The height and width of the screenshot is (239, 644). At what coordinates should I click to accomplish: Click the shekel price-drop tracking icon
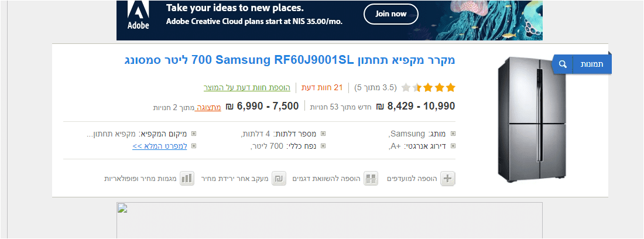tap(280, 179)
